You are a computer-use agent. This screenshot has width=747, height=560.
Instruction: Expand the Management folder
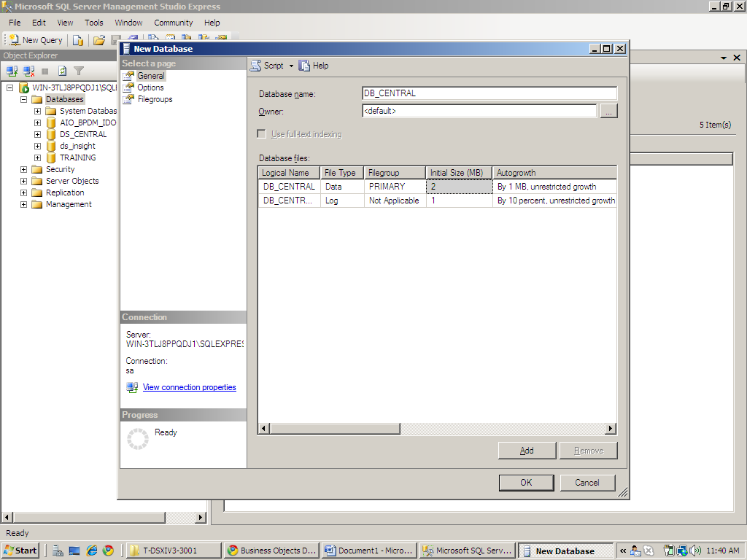23,204
